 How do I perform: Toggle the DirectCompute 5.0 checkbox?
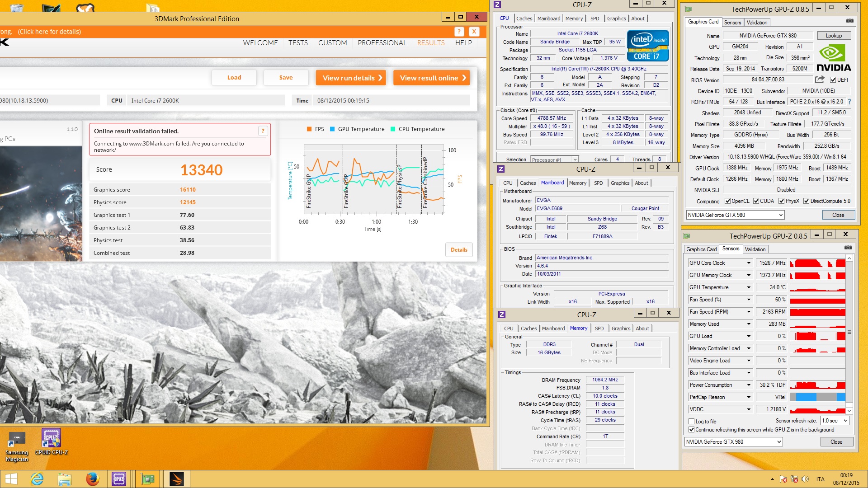806,201
